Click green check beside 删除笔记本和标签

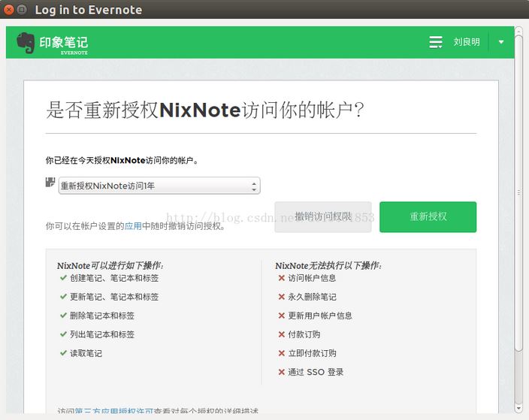point(63,316)
